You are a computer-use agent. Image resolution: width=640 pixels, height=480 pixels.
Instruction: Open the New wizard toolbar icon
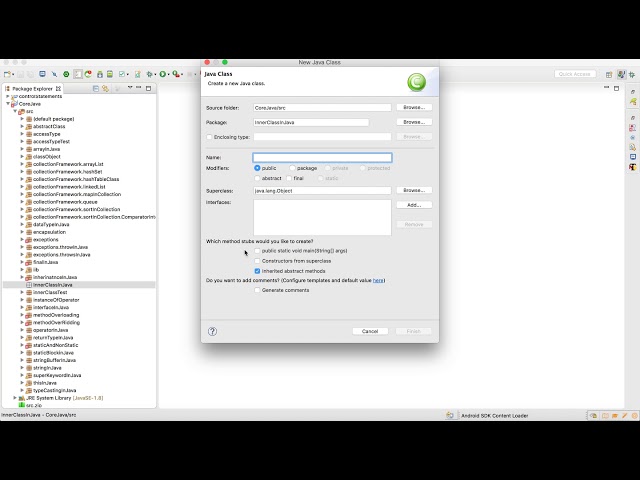(7, 74)
